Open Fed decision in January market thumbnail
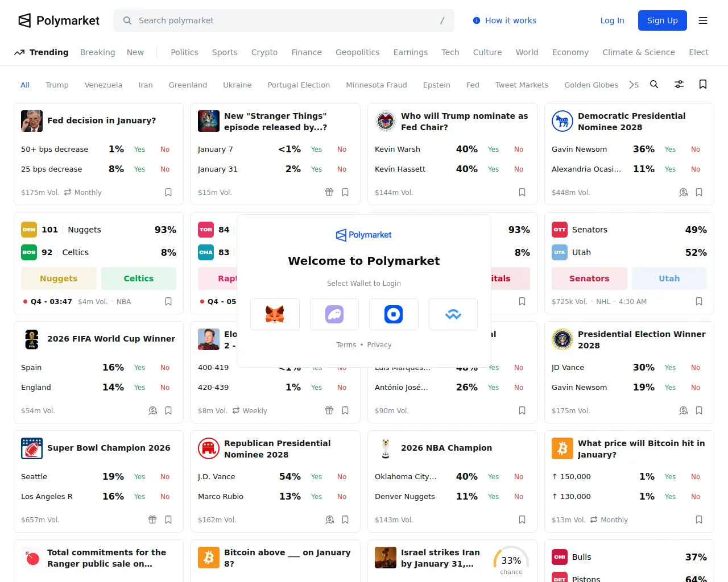The image size is (728, 582). (x=32, y=121)
